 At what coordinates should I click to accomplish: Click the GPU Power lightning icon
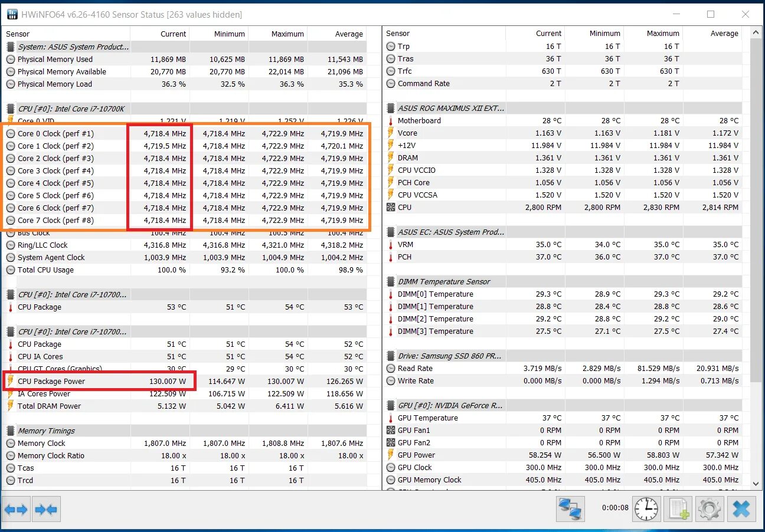pyautogui.click(x=391, y=455)
